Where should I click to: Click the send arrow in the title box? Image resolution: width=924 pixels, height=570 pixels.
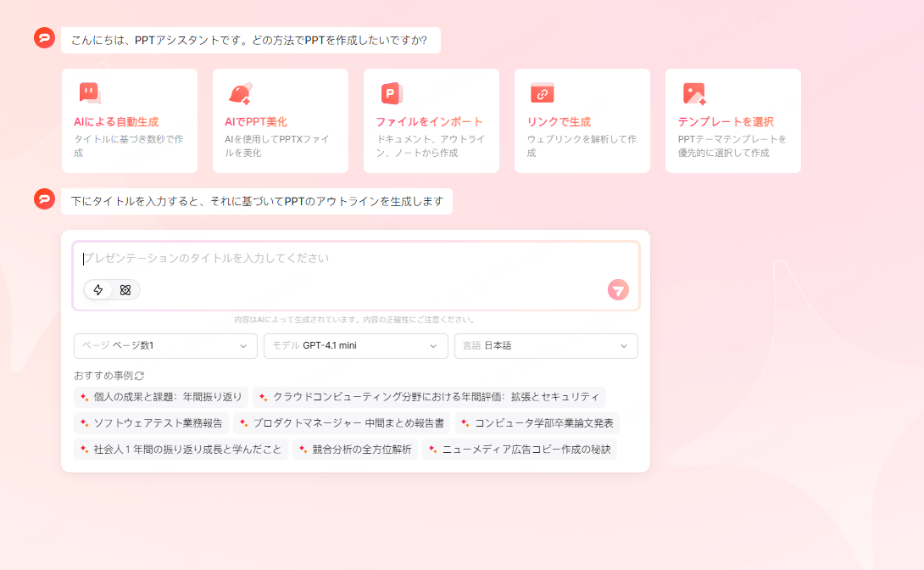[619, 290]
